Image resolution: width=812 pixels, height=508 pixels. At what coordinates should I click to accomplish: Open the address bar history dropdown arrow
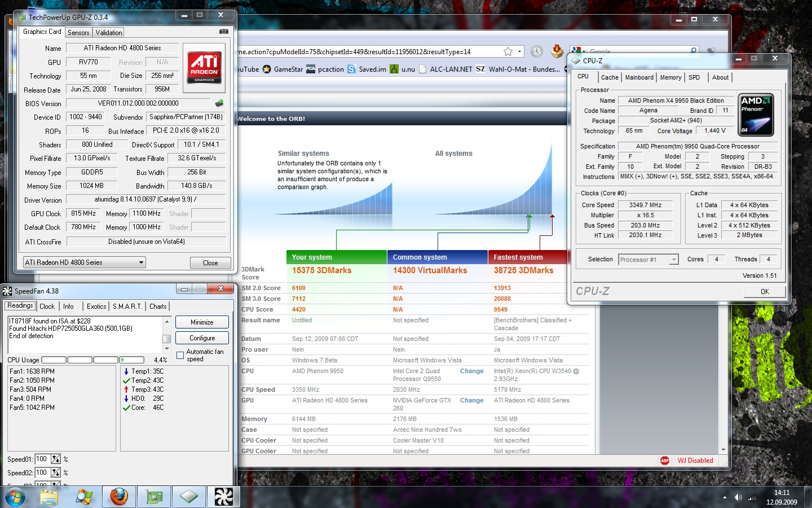click(519, 51)
